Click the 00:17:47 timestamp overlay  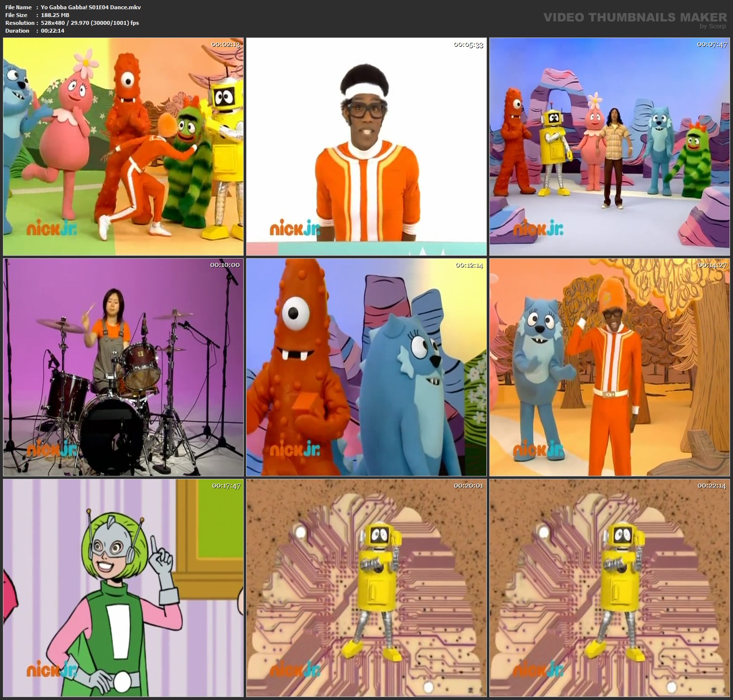point(226,486)
